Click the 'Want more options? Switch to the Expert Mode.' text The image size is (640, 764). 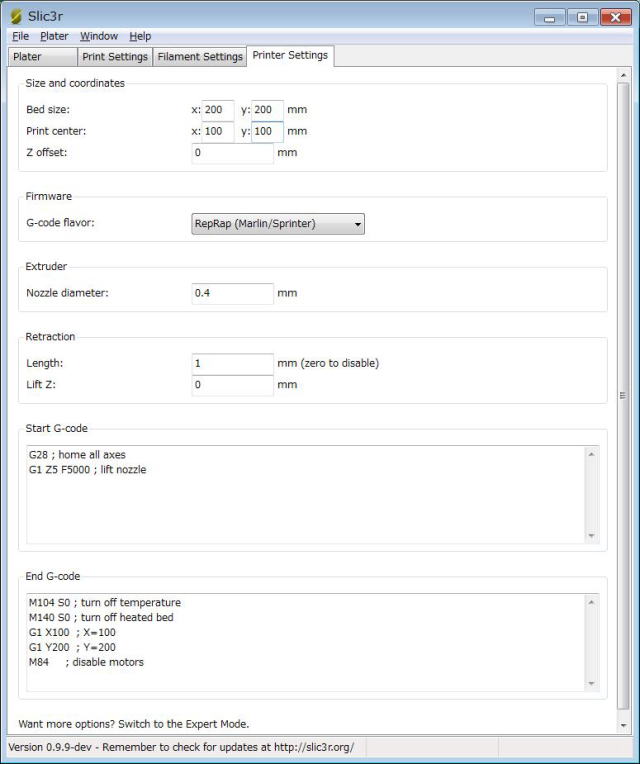133,724
